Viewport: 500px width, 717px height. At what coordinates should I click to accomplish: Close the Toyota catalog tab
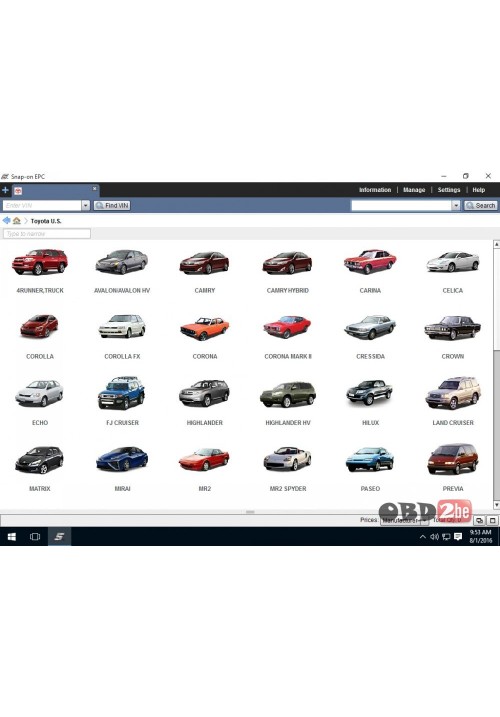click(x=95, y=188)
